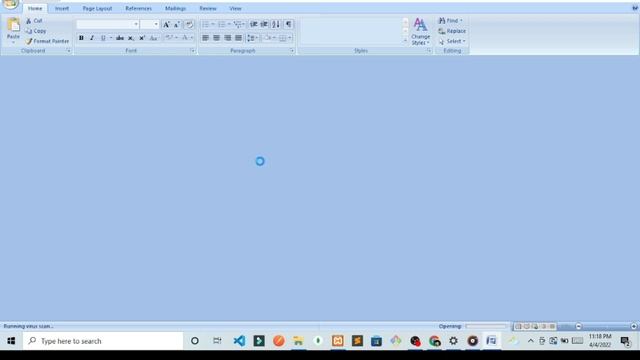Shrink font size with small A
Viewport: 640px width, 360px height.
[177, 24]
